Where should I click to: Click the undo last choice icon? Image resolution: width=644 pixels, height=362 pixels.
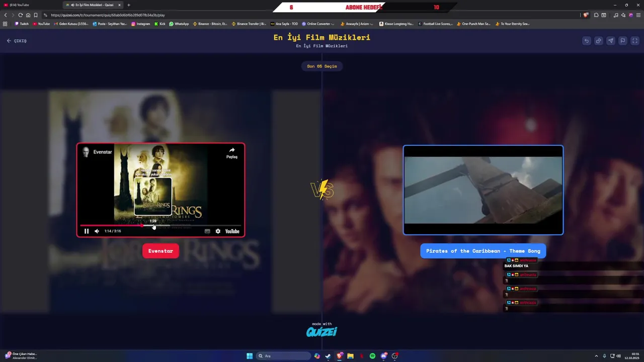tap(586, 41)
